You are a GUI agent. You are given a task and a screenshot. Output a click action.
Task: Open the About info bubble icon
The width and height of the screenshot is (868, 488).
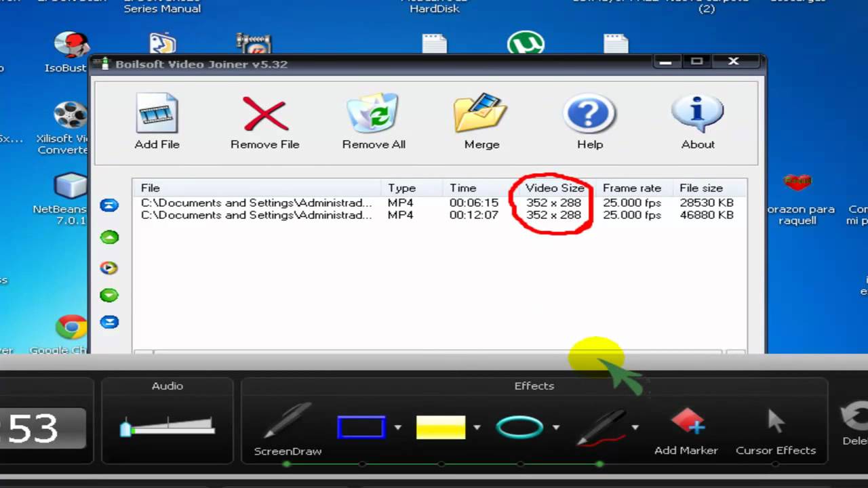point(698,113)
